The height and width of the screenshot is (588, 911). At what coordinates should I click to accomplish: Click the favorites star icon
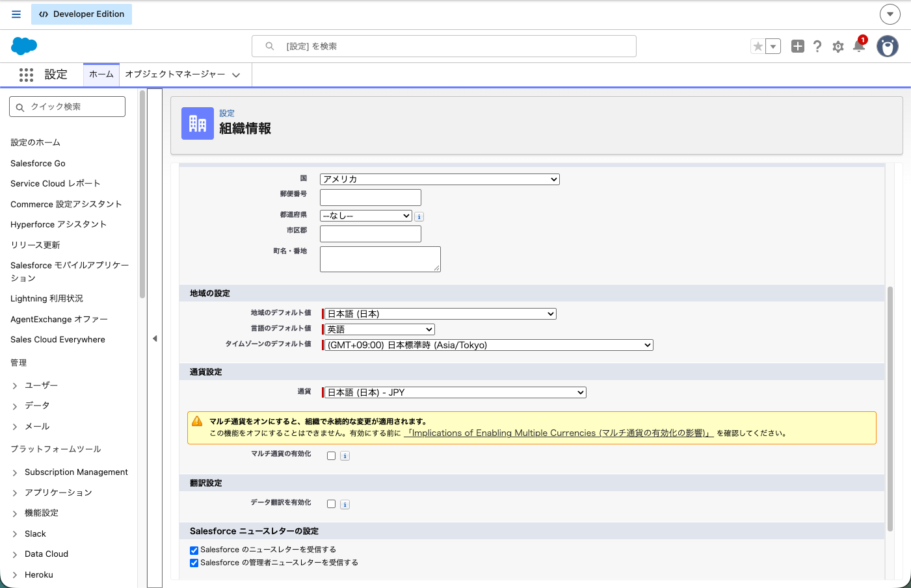[758, 46]
